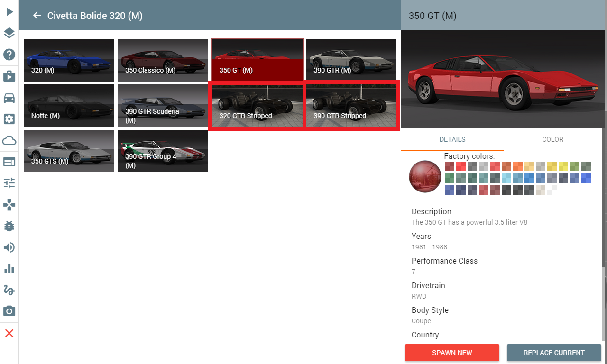Switch to the DETAILS tab
The width and height of the screenshot is (607, 364).
tap(452, 139)
